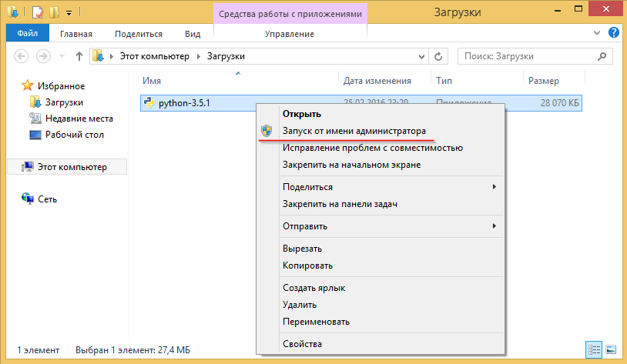
Task: Expand the Отправить submenu arrow
Action: (495, 225)
